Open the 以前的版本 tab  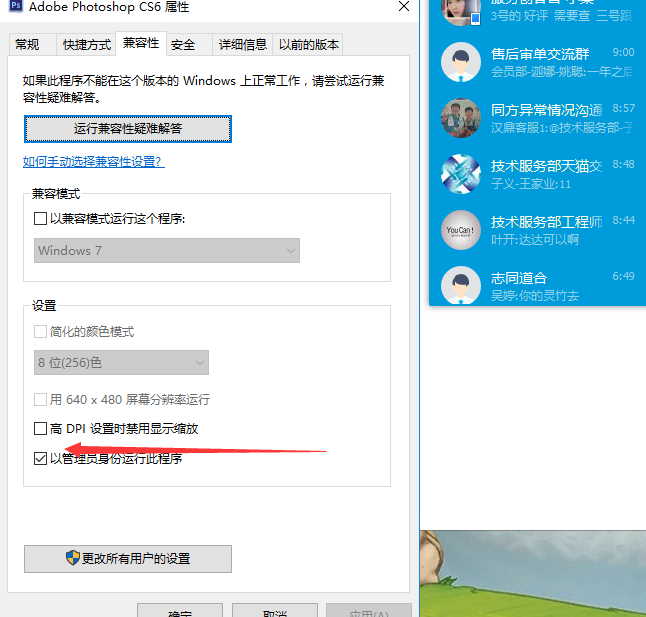(308, 44)
